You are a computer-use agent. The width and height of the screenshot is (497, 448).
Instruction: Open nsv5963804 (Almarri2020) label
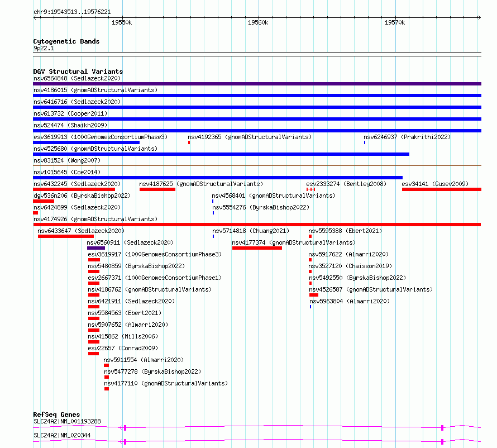(x=350, y=301)
